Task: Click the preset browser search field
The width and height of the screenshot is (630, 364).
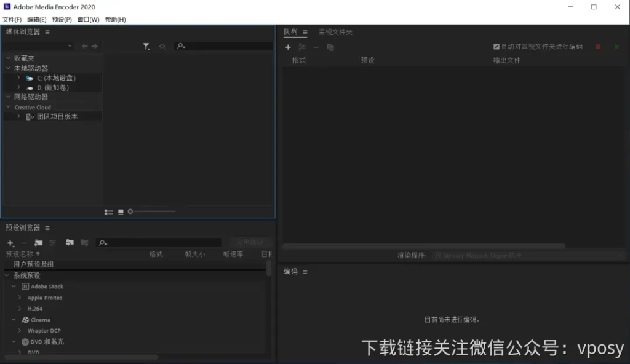Action: click(x=159, y=243)
